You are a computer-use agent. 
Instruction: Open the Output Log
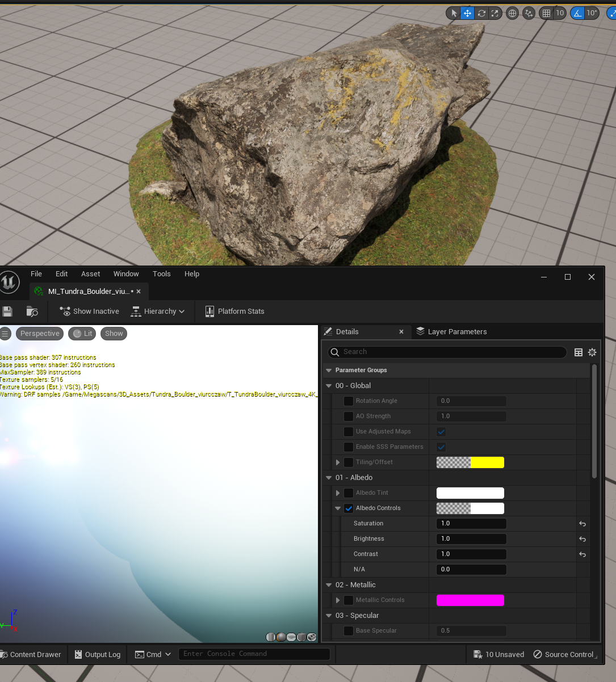point(98,654)
